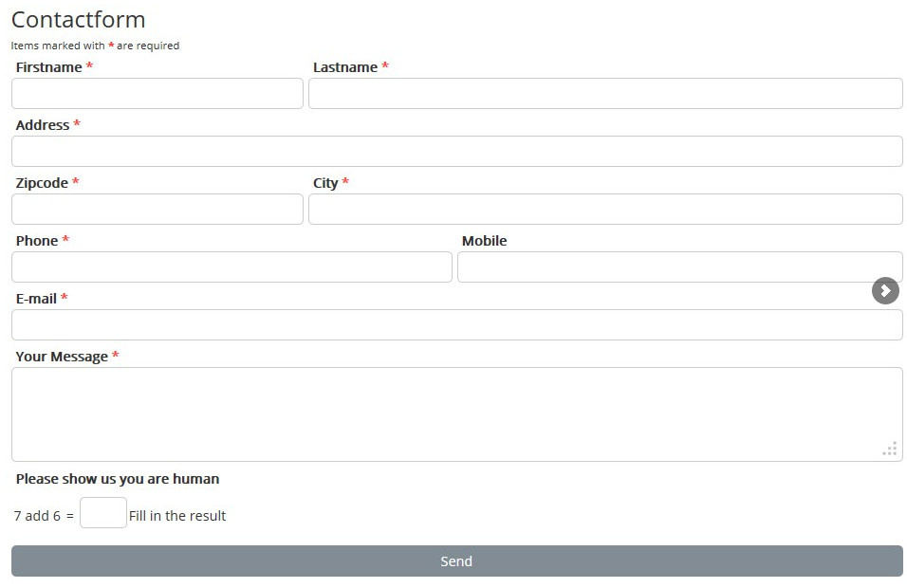Select the Address input field

coord(456,152)
